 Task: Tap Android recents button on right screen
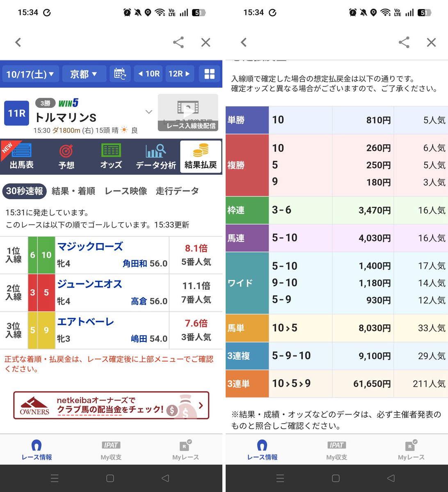click(x=280, y=478)
